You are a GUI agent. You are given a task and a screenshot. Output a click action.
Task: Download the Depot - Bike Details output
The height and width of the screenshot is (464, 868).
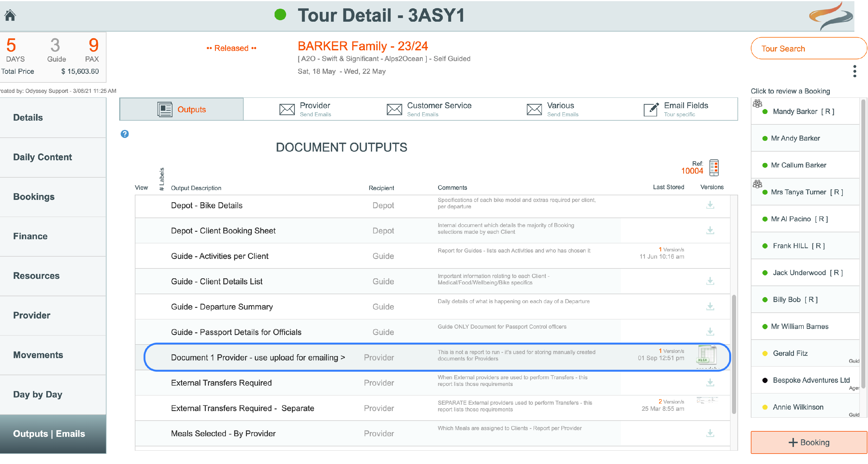pos(710,205)
